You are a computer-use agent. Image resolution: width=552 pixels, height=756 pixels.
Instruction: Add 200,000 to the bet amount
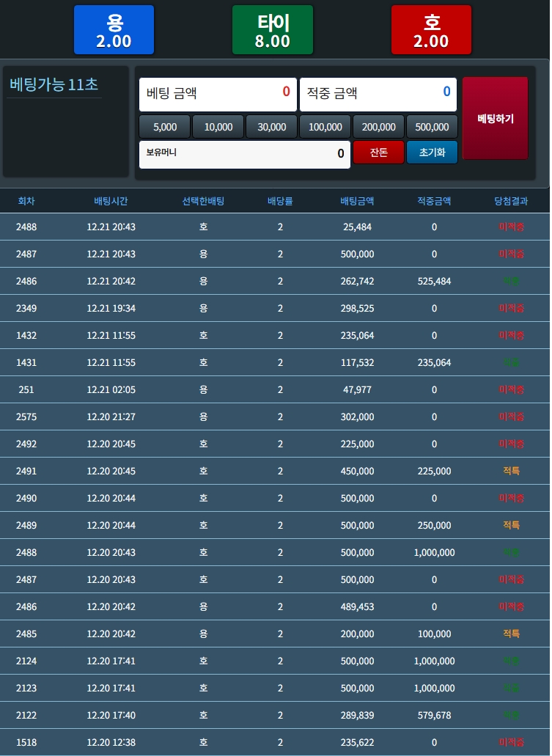tap(379, 127)
